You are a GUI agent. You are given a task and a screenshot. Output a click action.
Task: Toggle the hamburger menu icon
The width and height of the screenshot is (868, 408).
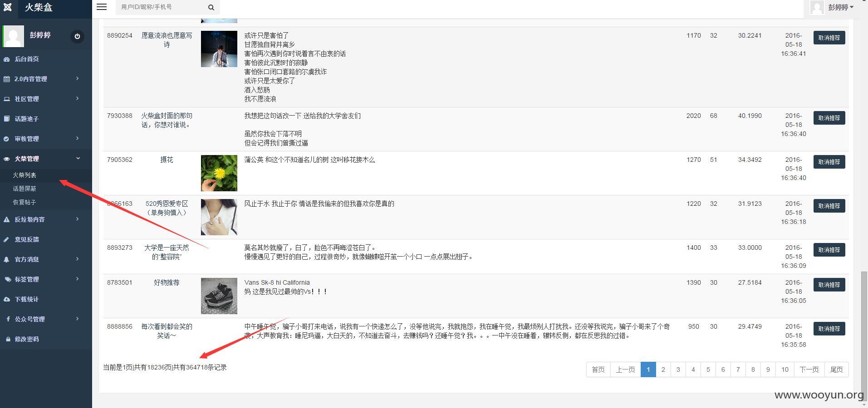click(102, 7)
